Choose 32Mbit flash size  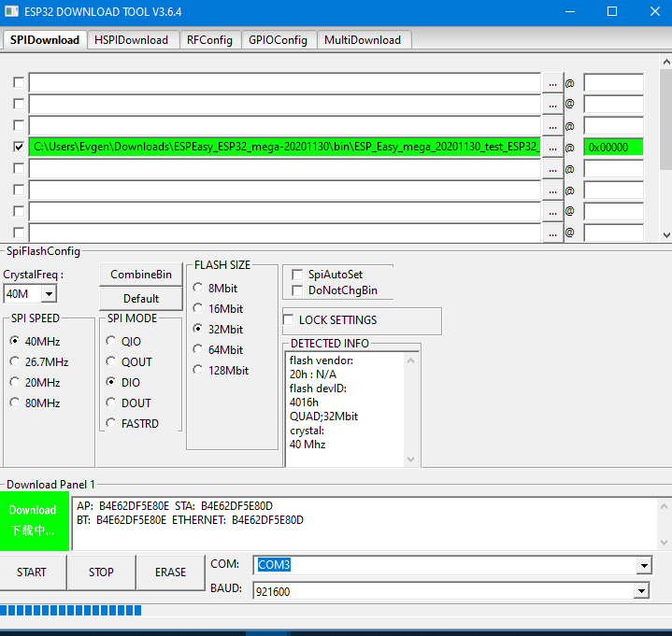[x=218, y=330]
